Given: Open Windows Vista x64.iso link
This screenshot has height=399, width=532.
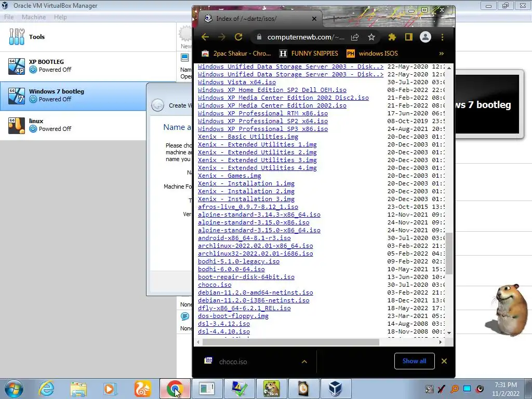Looking at the screenshot, I should tap(237, 82).
